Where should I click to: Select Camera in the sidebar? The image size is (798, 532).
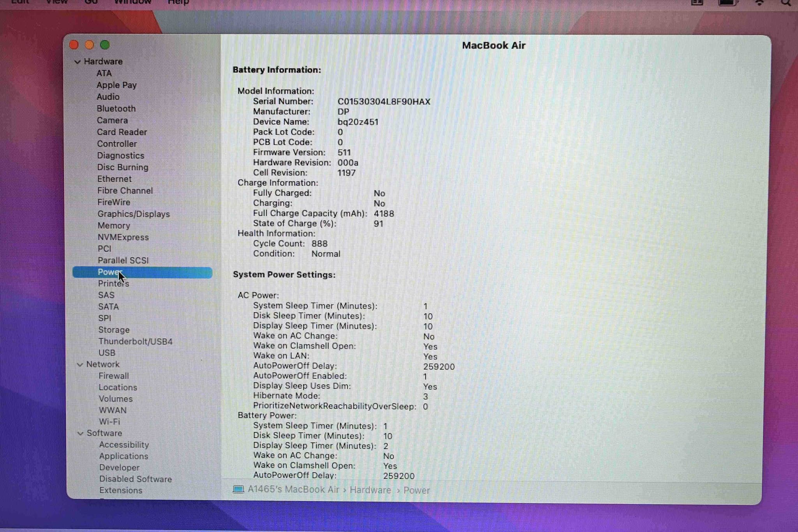pyautogui.click(x=112, y=120)
